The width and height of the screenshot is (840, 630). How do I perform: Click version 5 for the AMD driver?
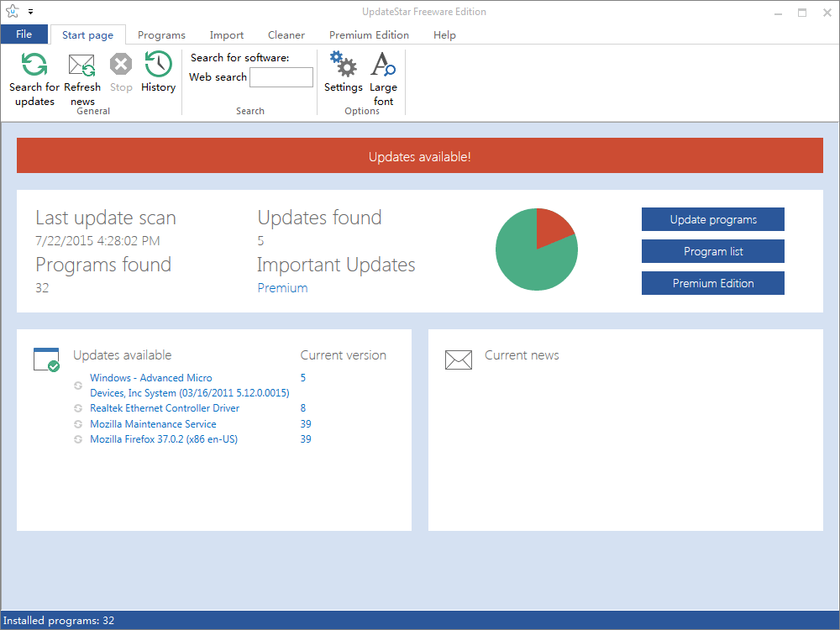(x=303, y=378)
